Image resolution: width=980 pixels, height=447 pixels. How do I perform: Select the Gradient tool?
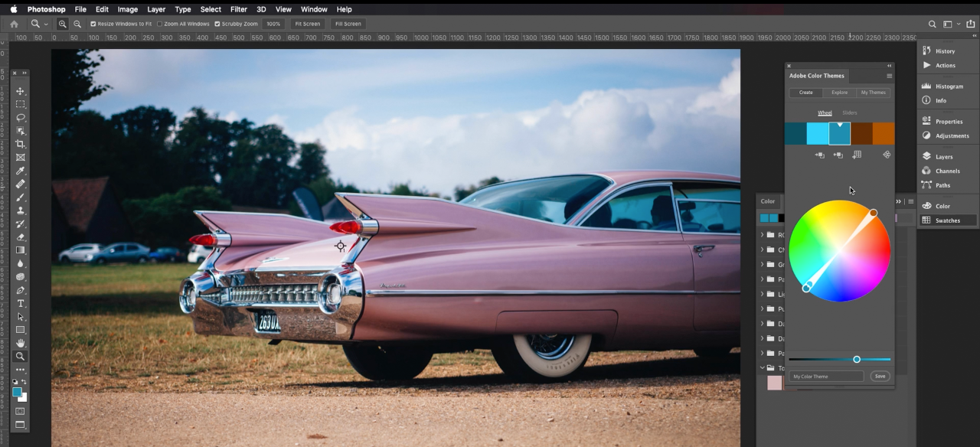pos(21,250)
